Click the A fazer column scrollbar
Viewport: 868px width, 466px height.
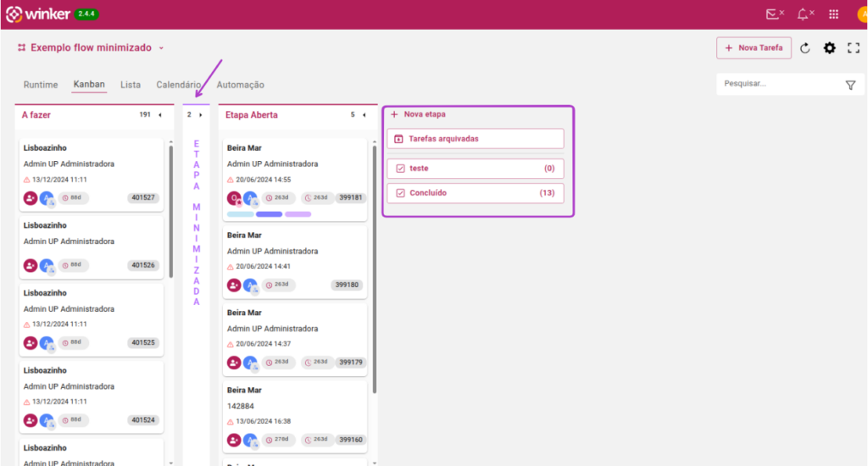click(x=170, y=210)
